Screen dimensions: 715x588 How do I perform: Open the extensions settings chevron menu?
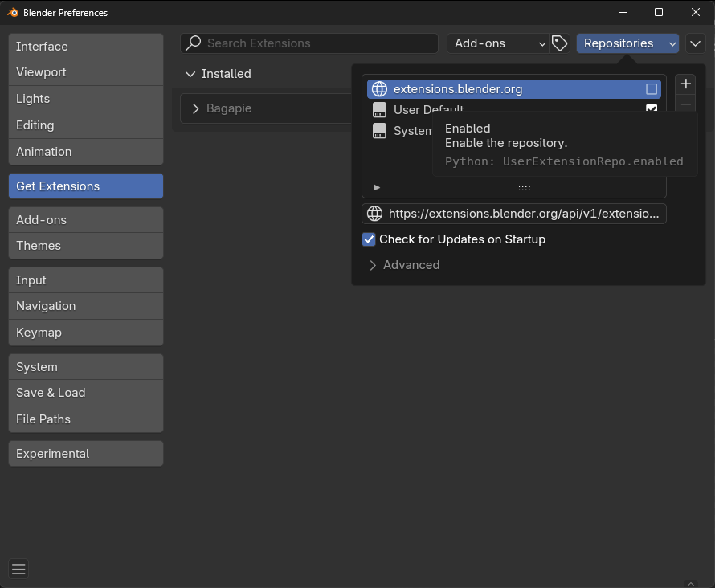click(695, 43)
